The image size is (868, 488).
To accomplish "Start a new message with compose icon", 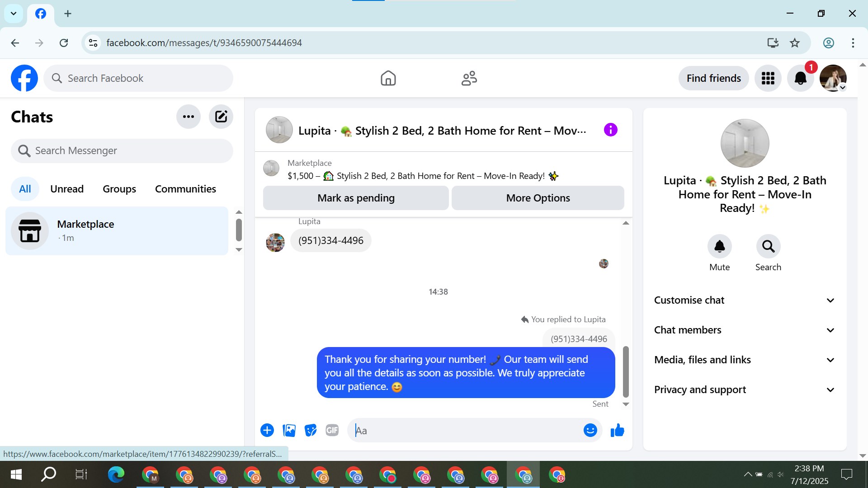I will (221, 117).
